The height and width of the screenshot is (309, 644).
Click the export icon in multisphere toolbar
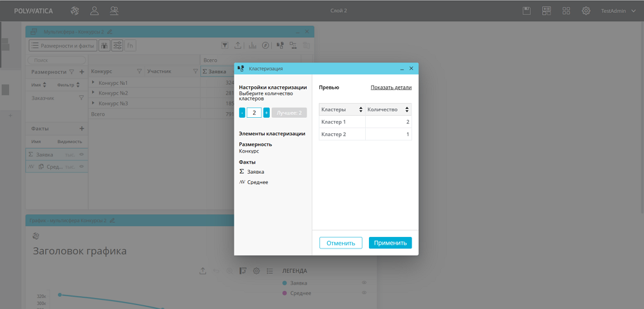pos(238,46)
